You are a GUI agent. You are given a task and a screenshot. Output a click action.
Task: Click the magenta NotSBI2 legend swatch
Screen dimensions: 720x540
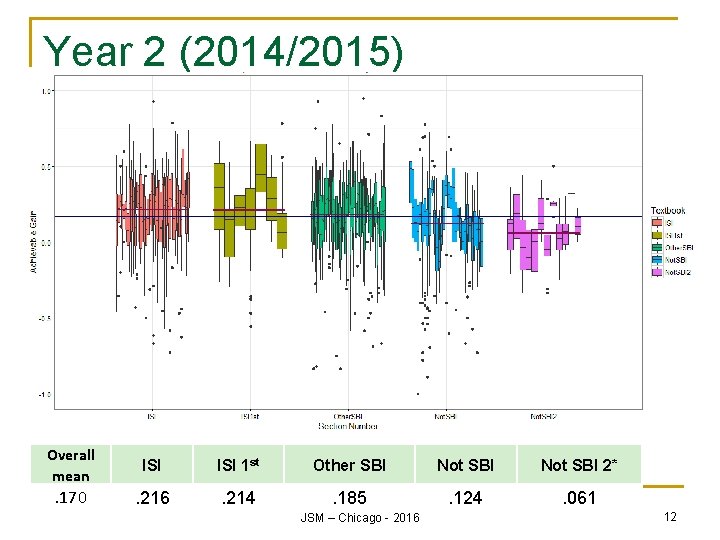click(657, 272)
